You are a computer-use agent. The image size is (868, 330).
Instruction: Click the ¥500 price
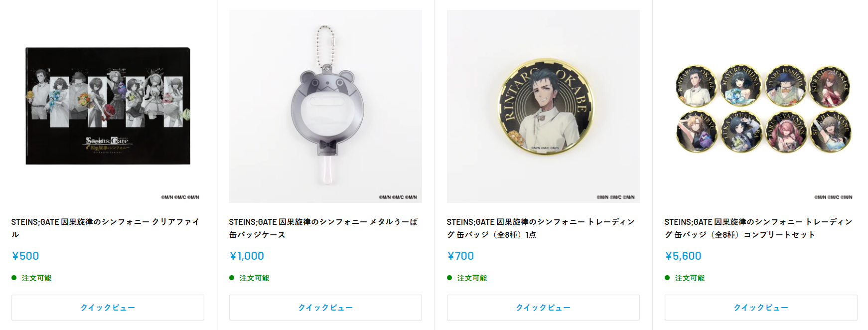tap(25, 256)
